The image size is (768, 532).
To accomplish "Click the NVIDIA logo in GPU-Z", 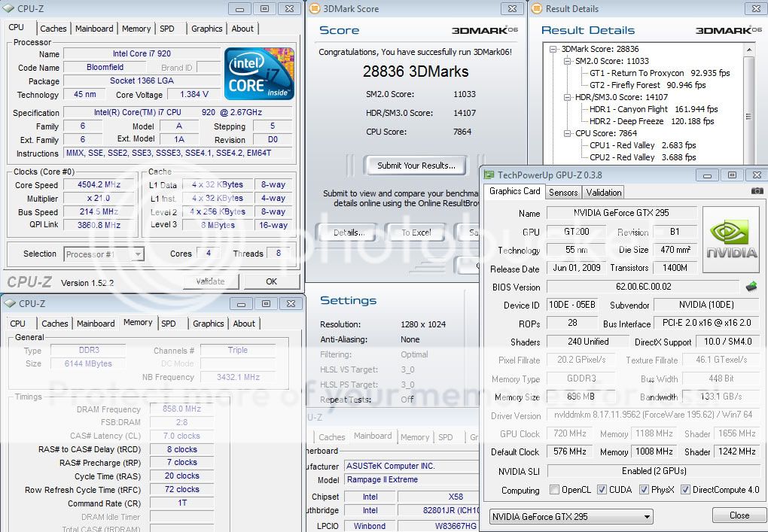I will click(x=731, y=239).
